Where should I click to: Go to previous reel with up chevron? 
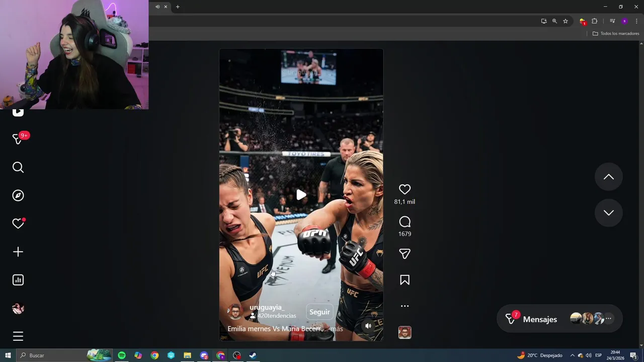tap(608, 176)
